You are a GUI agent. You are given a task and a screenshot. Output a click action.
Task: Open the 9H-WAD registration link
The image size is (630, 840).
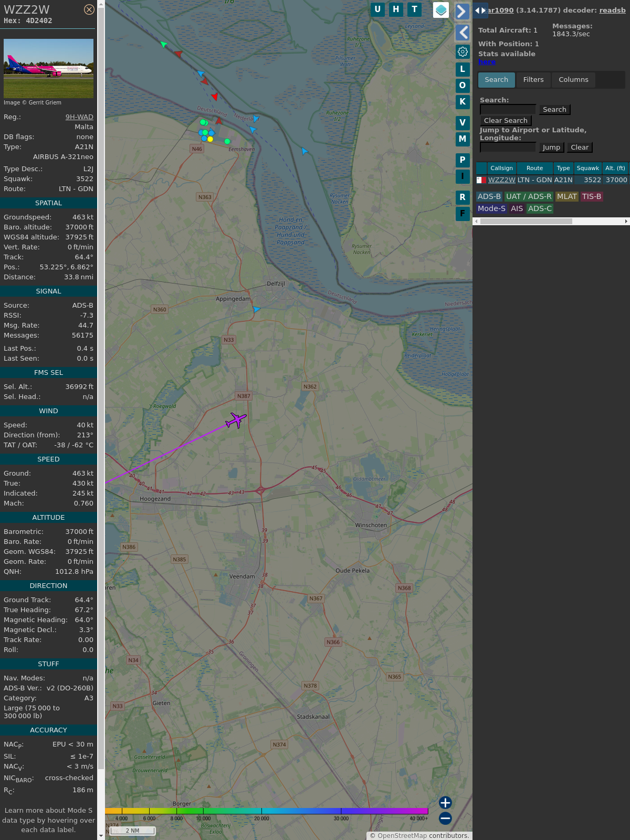pyautogui.click(x=79, y=117)
